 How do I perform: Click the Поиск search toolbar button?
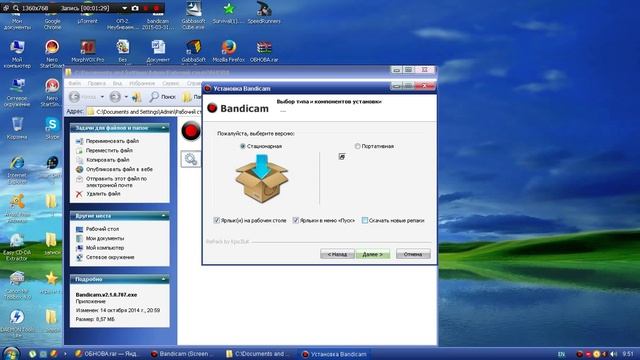coord(162,97)
